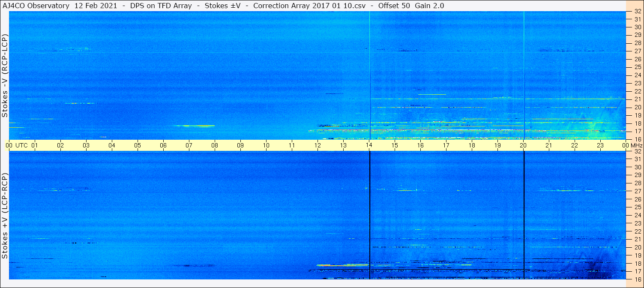The image size is (644, 288).
Task: Click the DPS on TFD Array header text
Action: pyautogui.click(x=161, y=6)
